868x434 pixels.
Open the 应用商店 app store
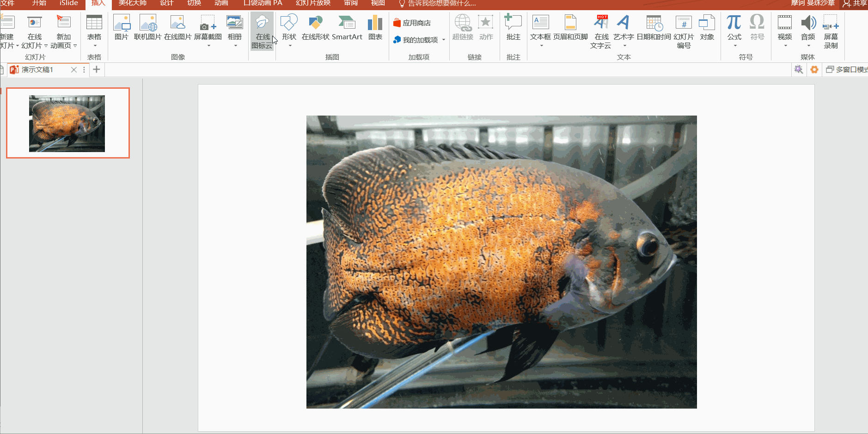412,23
